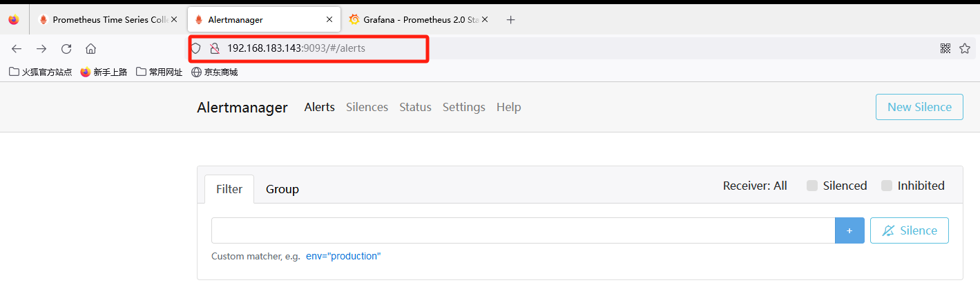This screenshot has height=296, width=980.
Task: Click the Alertmanager brand title
Action: (242, 107)
